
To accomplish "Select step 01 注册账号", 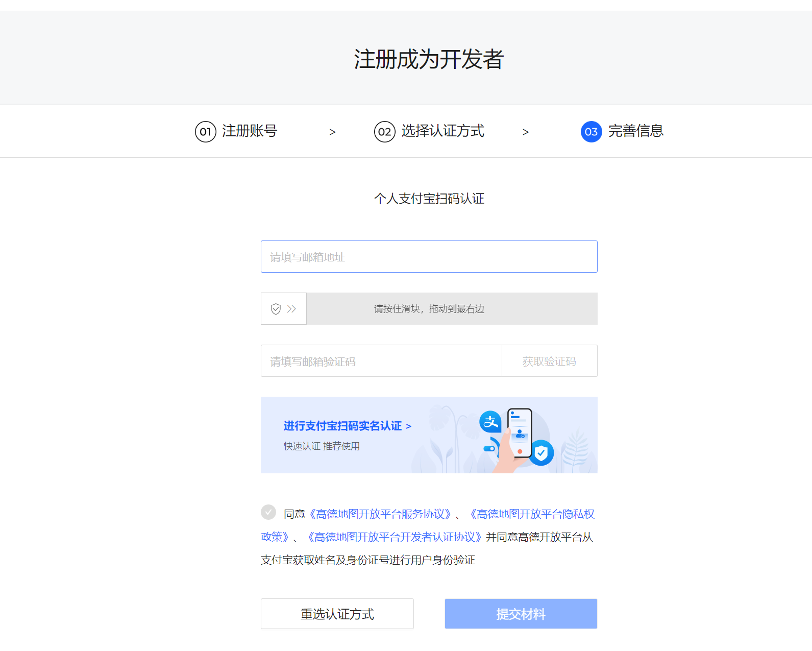I will pyautogui.click(x=236, y=131).
